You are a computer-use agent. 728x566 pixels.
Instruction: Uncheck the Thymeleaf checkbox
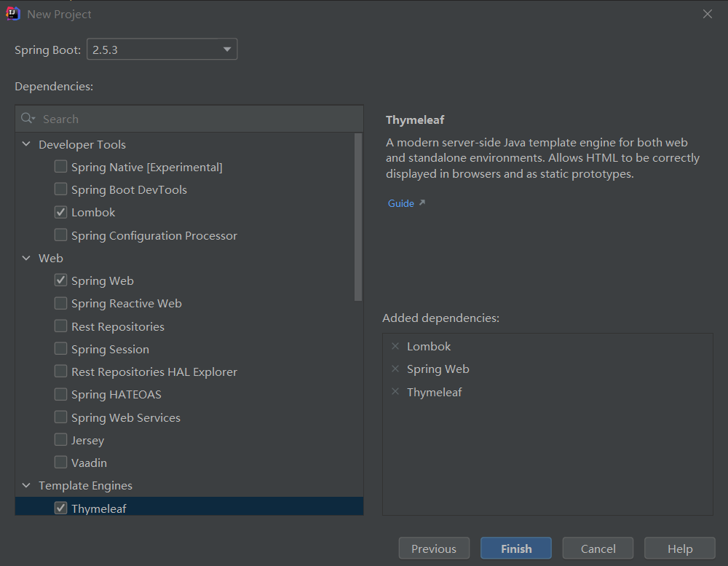point(60,508)
